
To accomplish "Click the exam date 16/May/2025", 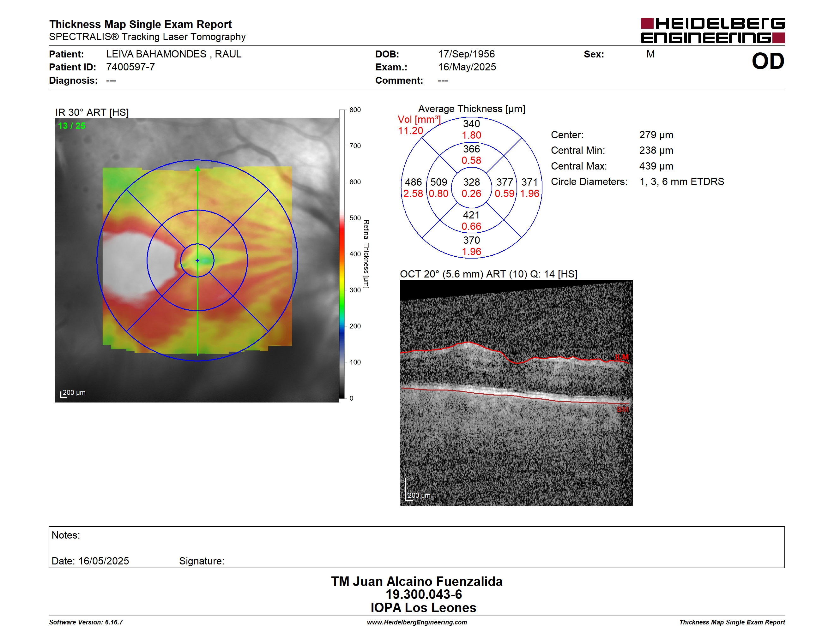I will pos(467,67).
